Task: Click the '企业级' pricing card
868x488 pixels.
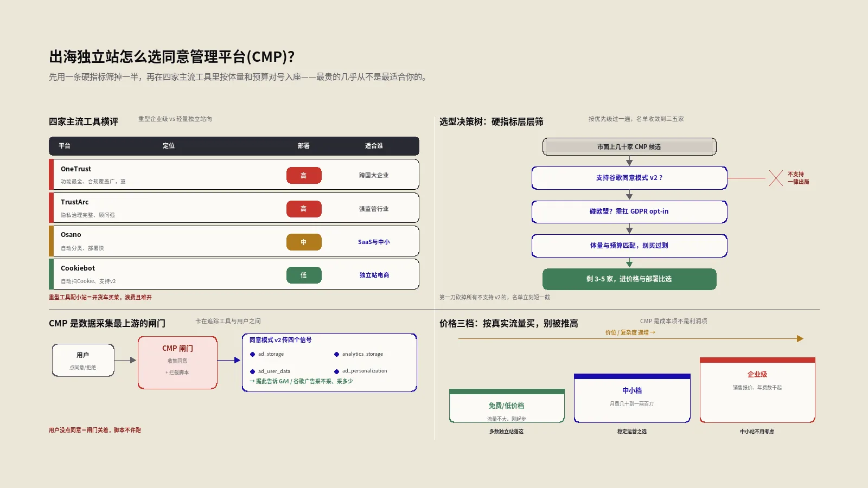Action: 757,390
